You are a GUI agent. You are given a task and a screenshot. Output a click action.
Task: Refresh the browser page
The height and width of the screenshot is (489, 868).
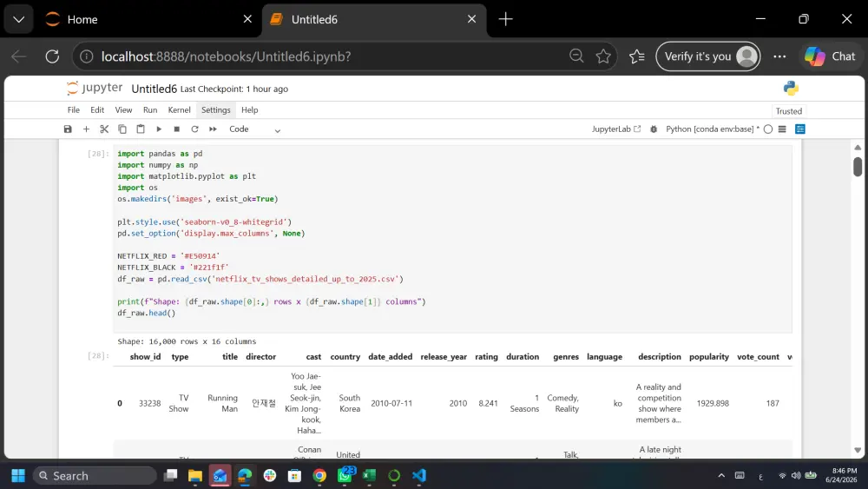[x=53, y=56]
